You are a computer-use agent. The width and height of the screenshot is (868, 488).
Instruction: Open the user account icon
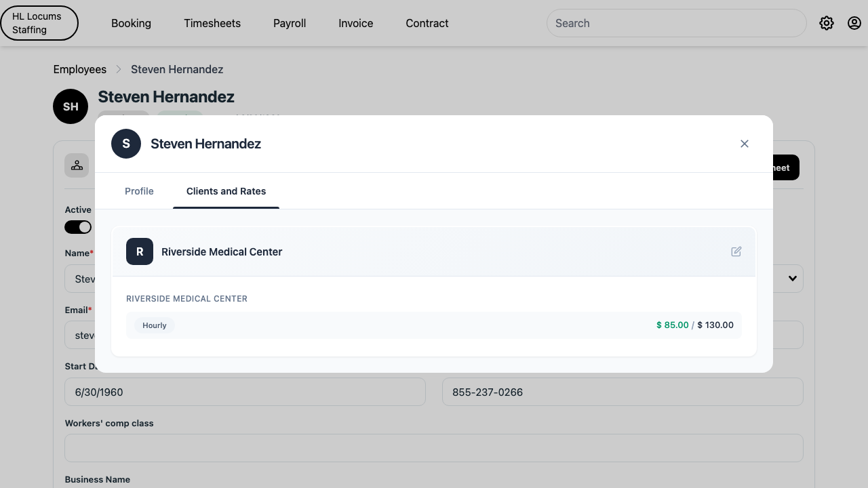click(x=854, y=23)
